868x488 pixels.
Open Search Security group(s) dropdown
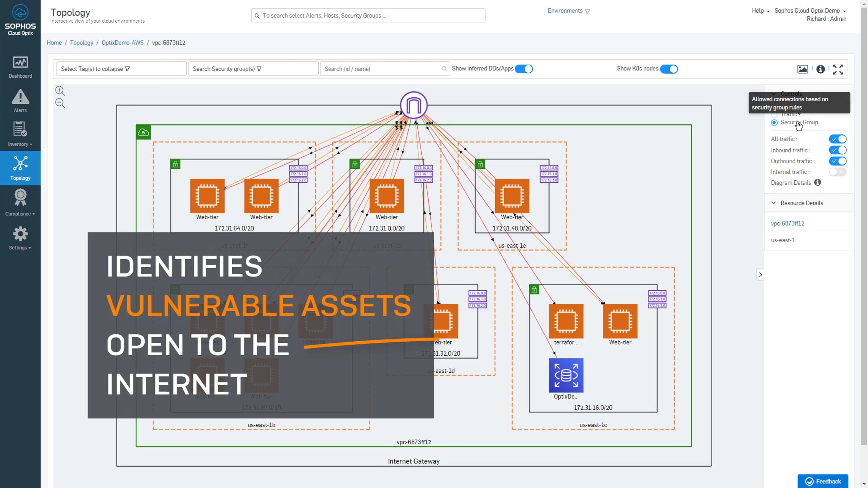tap(253, 69)
